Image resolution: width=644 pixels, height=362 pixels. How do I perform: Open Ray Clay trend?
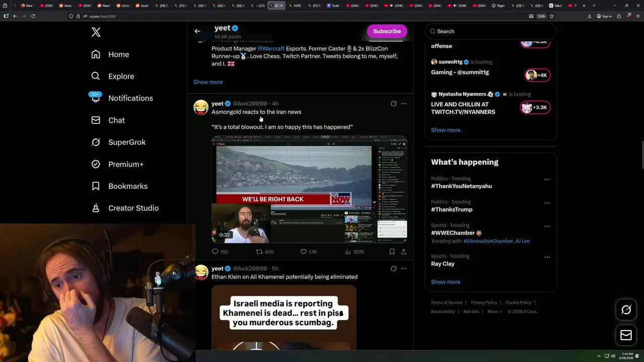[443, 264]
